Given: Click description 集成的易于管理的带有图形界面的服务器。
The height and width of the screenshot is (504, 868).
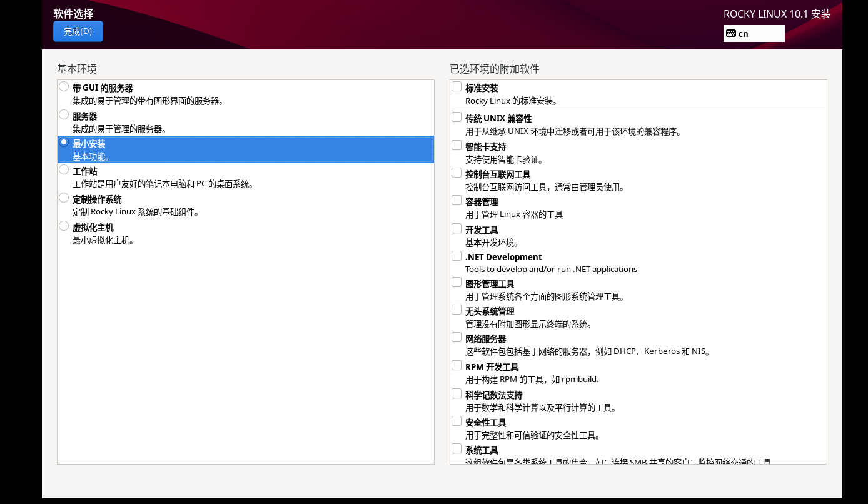Looking at the screenshot, I should click(x=148, y=101).
